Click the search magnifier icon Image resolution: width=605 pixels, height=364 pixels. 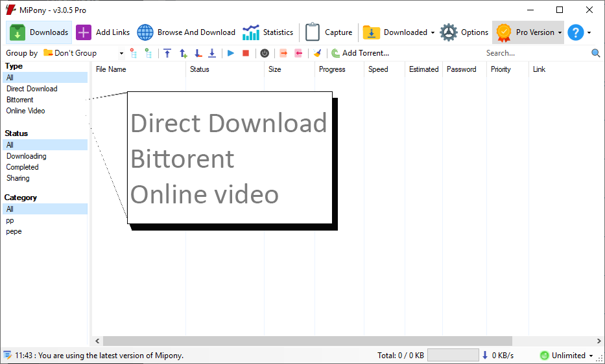(595, 53)
